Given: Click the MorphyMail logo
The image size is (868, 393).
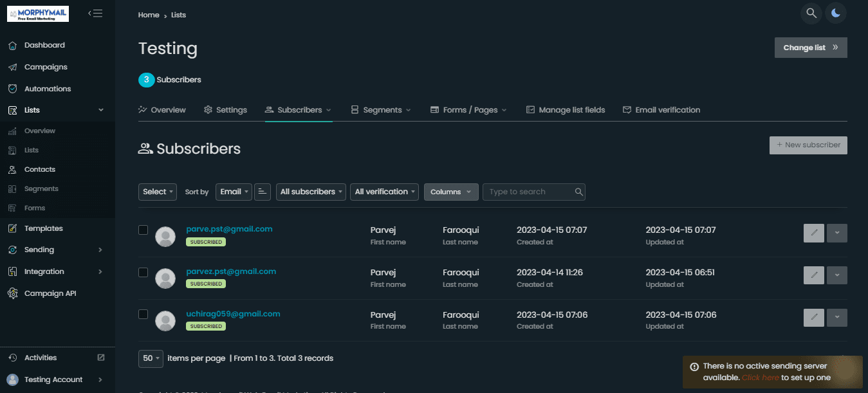Looking at the screenshot, I should (x=38, y=14).
